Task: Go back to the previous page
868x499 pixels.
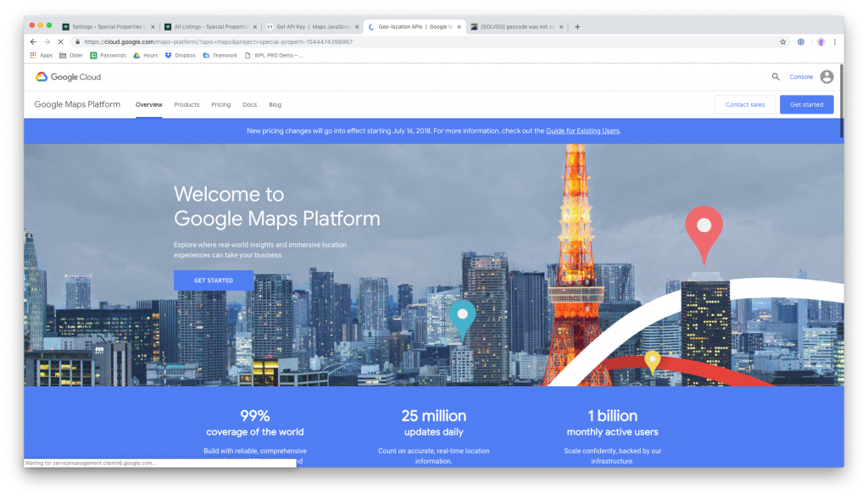Action: (x=33, y=42)
